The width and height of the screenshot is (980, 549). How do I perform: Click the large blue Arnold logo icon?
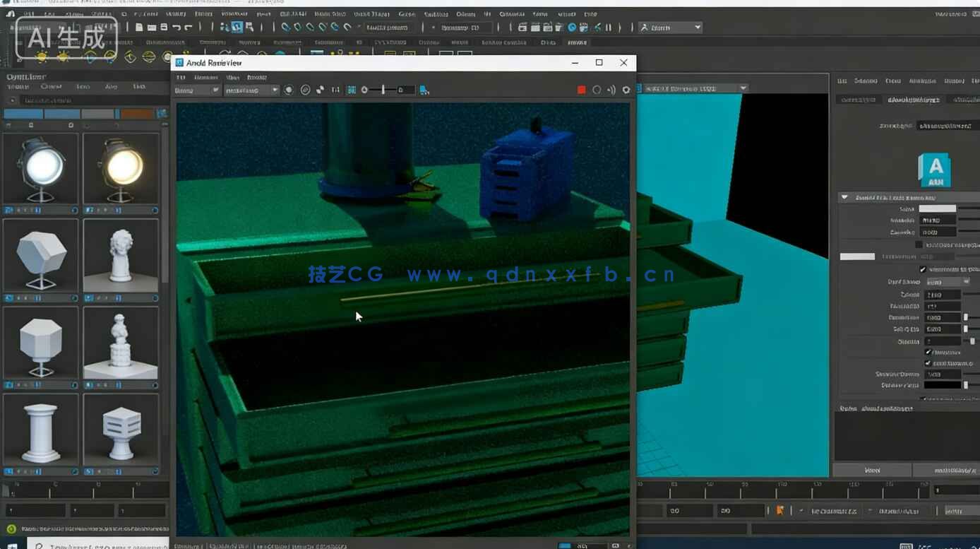click(x=935, y=170)
